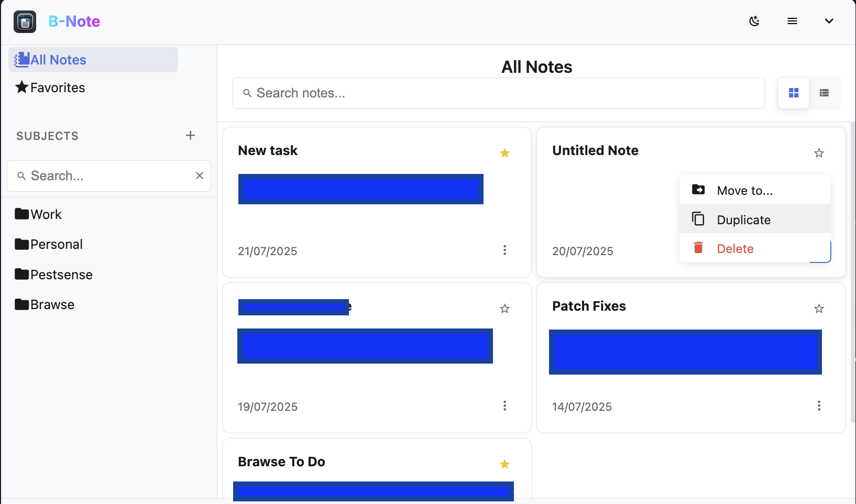Image resolution: width=856 pixels, height=504 pixels.
Task: Switch to list view layout
Action: [x=824, y=93]
